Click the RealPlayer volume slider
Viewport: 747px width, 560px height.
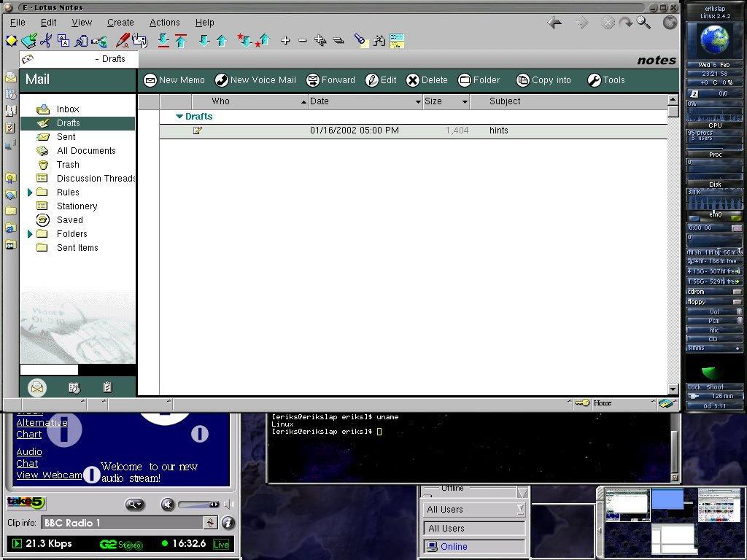(198, 505)
